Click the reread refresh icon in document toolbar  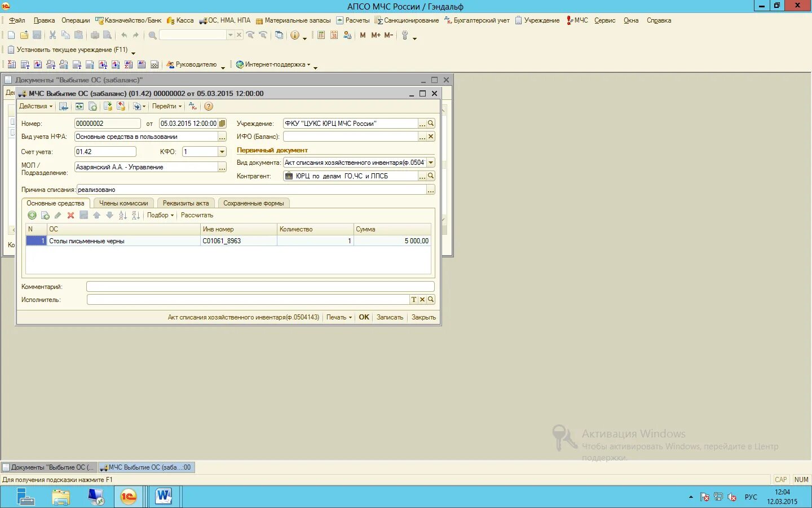80,106
